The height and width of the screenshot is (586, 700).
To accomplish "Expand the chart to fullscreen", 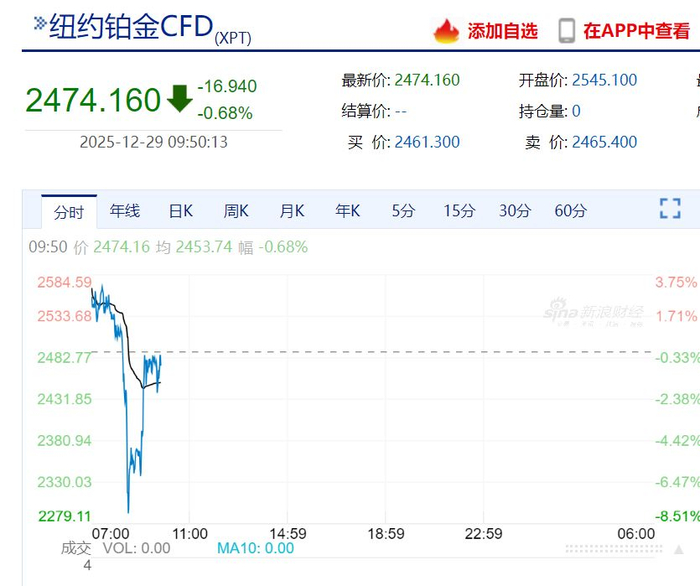I will (670, 209).
